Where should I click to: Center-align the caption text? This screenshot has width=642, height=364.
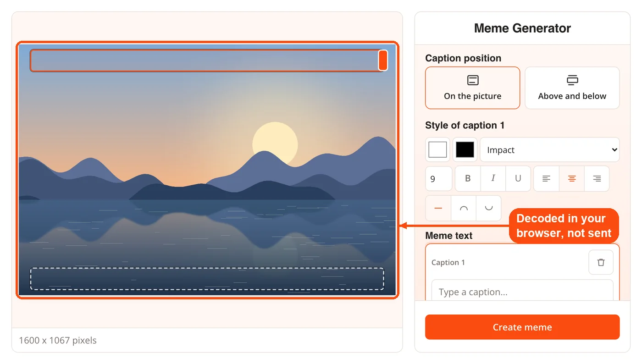click(x=572, y=179)
